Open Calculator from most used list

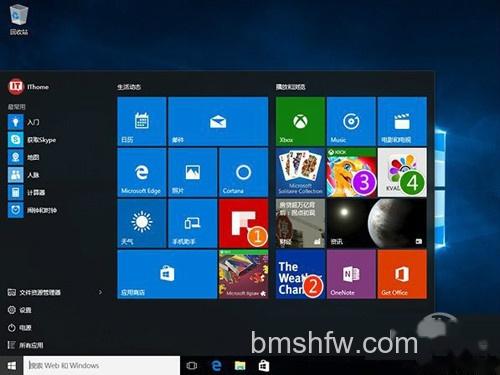[27, 193]
